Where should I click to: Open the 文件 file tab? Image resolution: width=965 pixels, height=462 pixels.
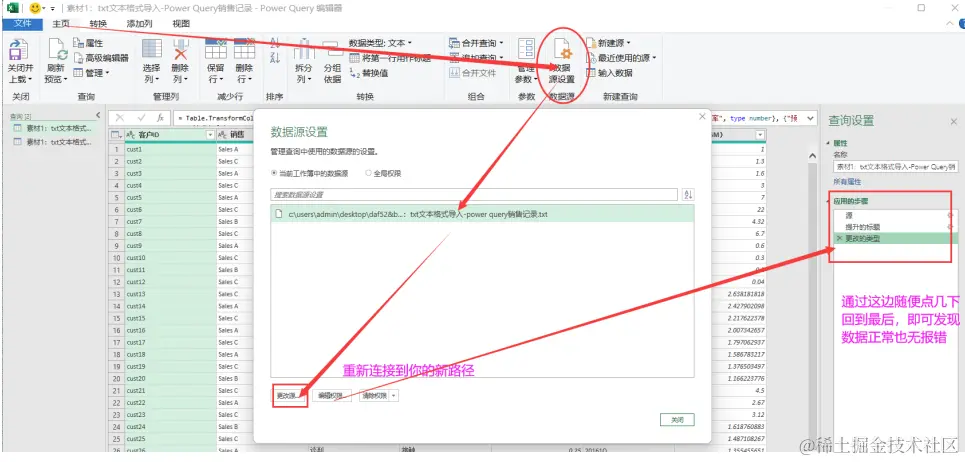point(22,24)
